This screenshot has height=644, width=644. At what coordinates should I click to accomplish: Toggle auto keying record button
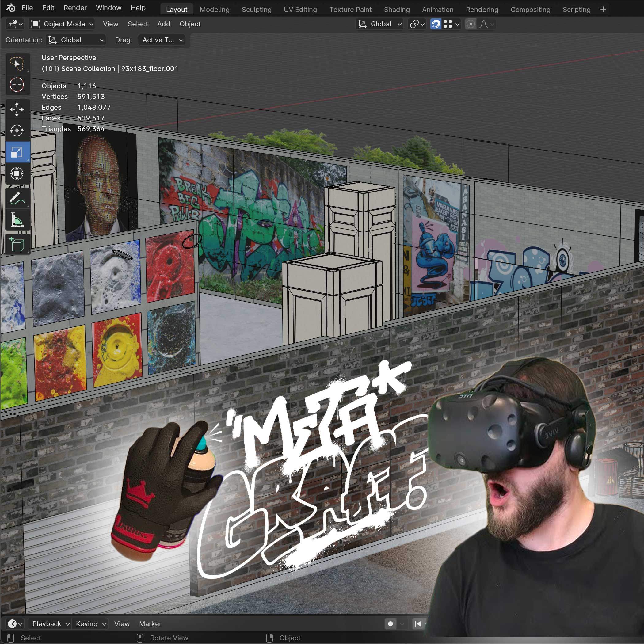(x=390, y=624)
